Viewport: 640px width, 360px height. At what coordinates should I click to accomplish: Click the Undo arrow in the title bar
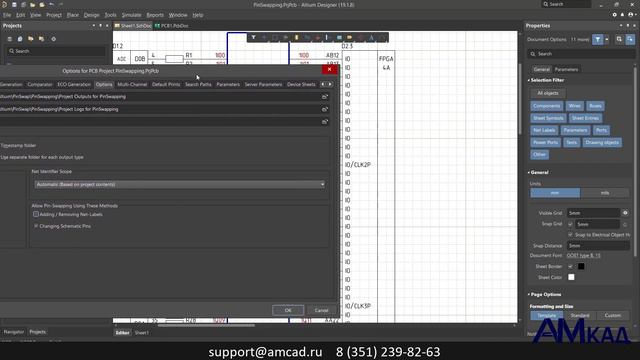tap(51, 4)
